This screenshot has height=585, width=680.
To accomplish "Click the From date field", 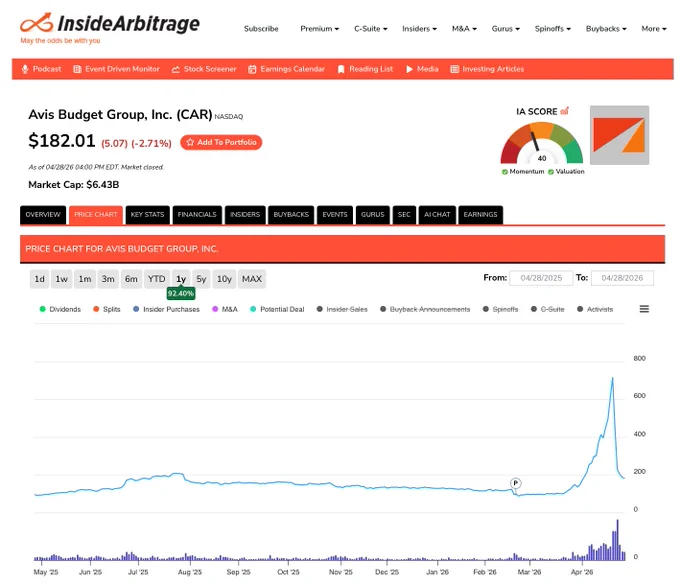I will click(541, 278).
